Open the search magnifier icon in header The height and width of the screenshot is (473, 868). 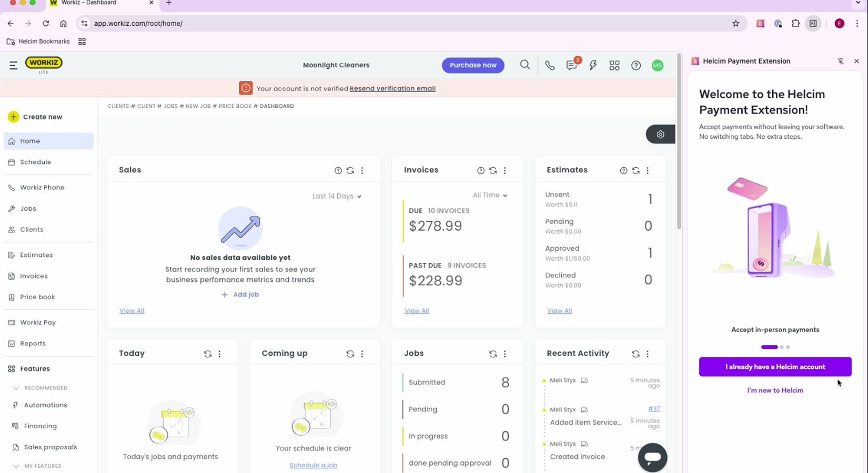pyautogui.click(x=524, y=65)
